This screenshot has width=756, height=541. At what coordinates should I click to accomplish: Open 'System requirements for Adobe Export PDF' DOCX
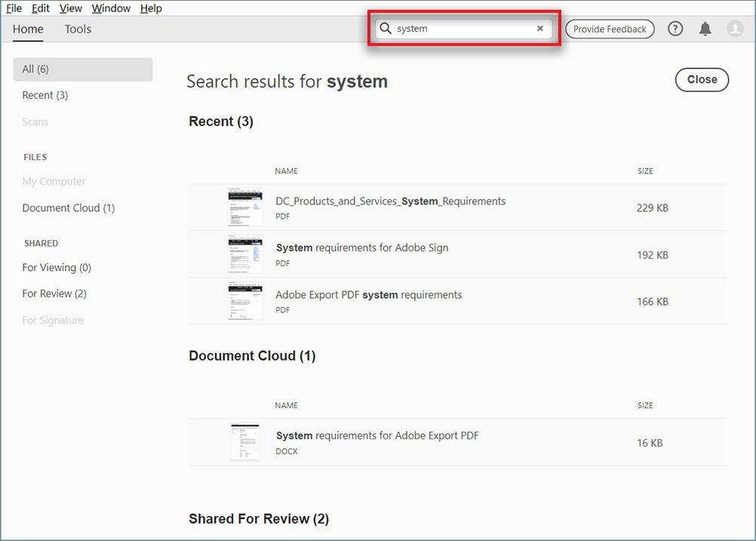click(377, 436)
